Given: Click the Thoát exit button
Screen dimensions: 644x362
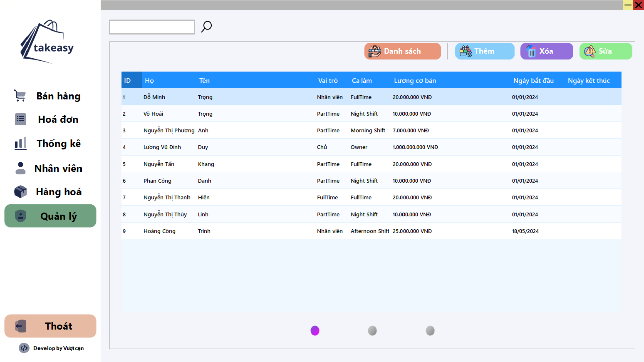Looking at the screenshot, I should pyautogui.click(x=50, y=326).
